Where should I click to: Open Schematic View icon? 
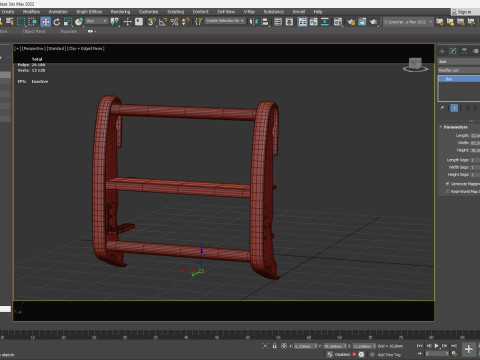coord(325,22)
